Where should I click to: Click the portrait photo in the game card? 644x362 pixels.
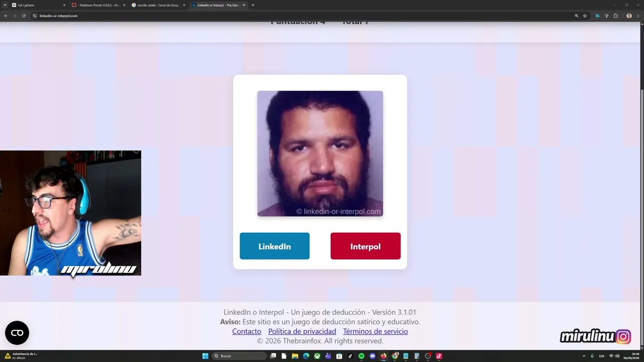(320, 153)
